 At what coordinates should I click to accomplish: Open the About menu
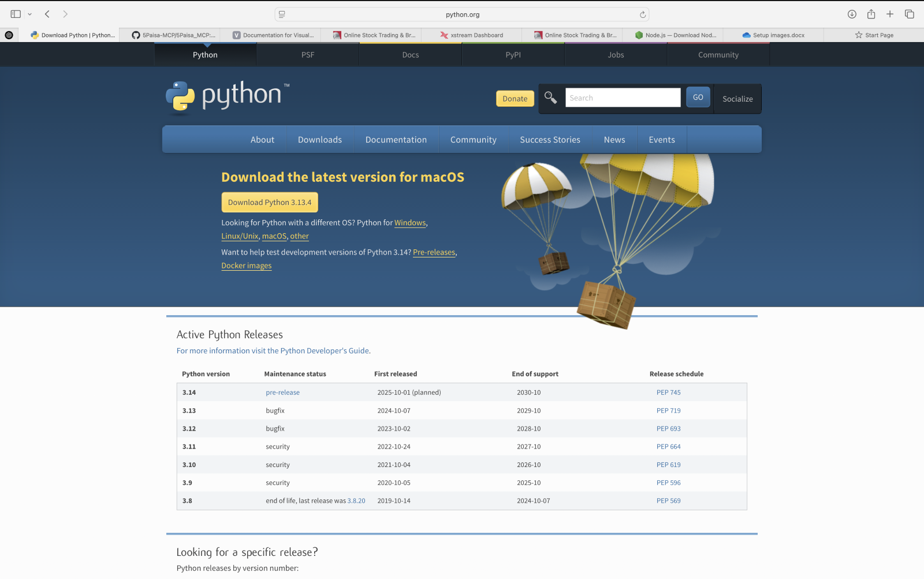click(262, 140)
